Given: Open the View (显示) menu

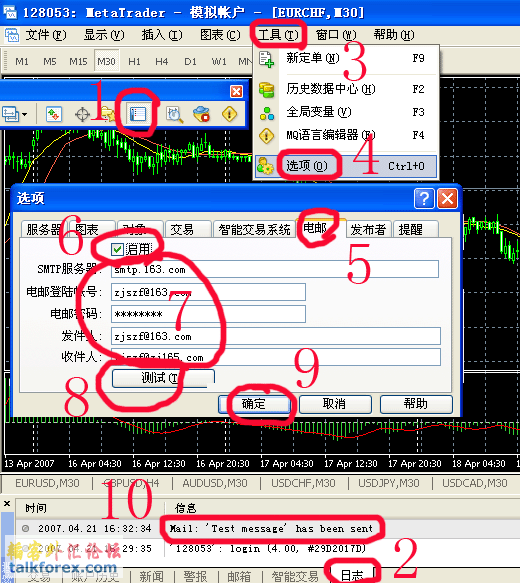Looking at the screenshot, I should tap(104, 35).
